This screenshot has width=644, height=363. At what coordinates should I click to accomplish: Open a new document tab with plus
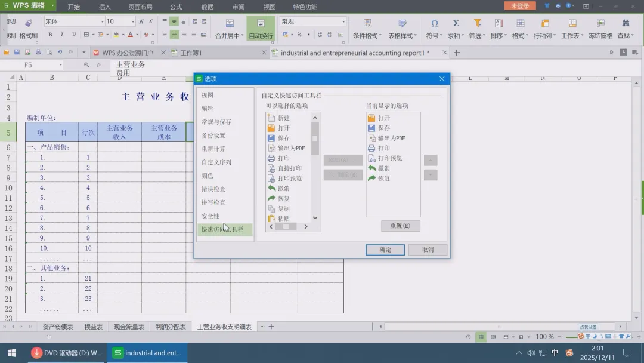(457, 53)
